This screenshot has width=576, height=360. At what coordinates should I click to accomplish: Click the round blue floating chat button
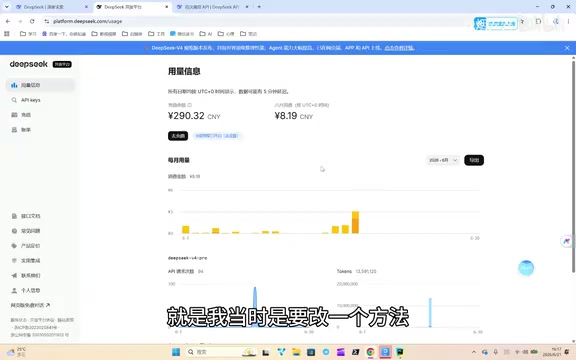click(526, 268)
